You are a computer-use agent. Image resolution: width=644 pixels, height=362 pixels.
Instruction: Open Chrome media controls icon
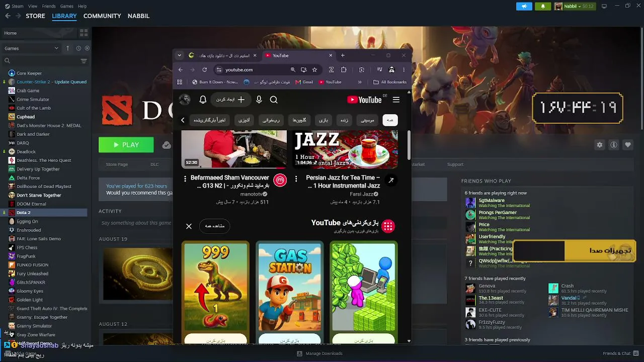coord(379,70)
